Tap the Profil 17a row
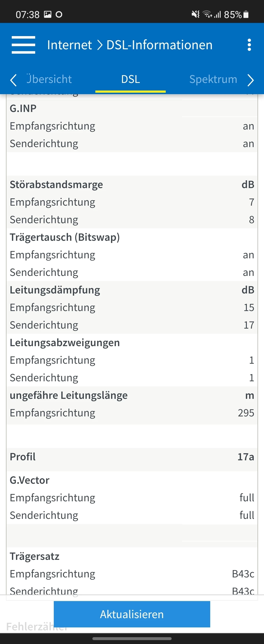 tap(132, 457)
